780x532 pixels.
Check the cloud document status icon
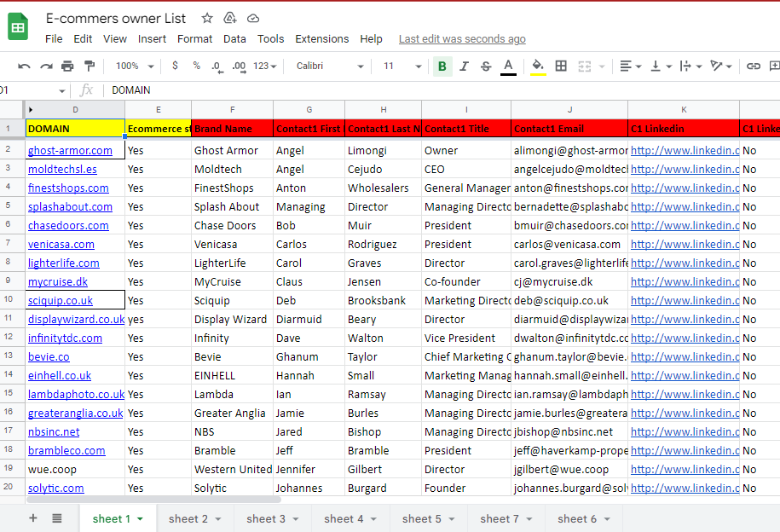pos(253,19)
